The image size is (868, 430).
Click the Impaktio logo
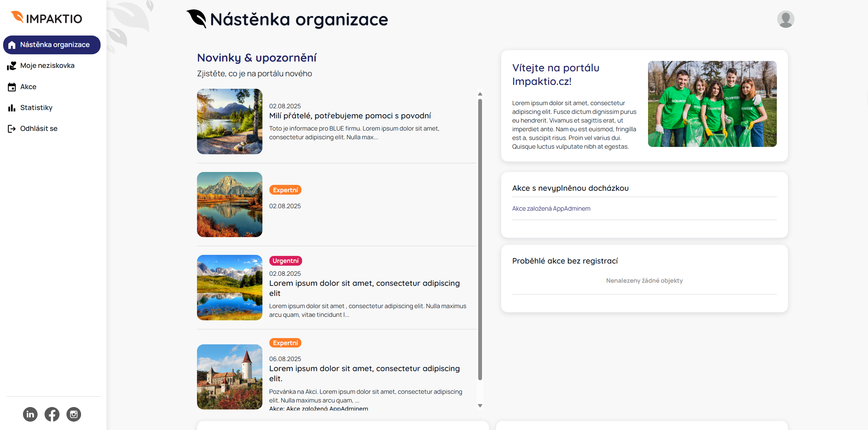(x=47, y=18)
